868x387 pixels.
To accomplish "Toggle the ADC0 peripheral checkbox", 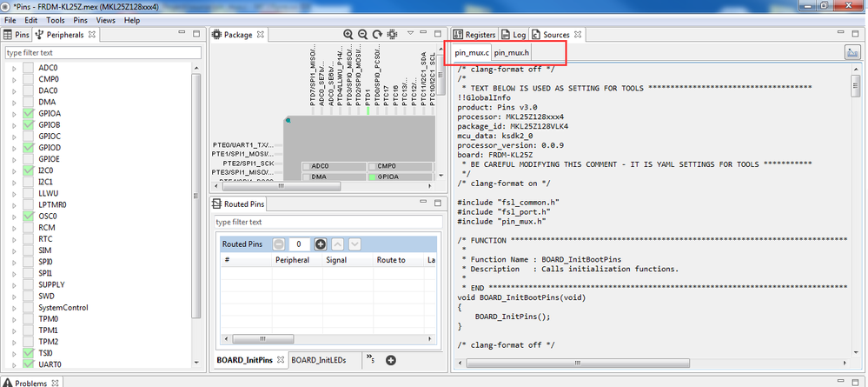I will click(x=28, y=68).
